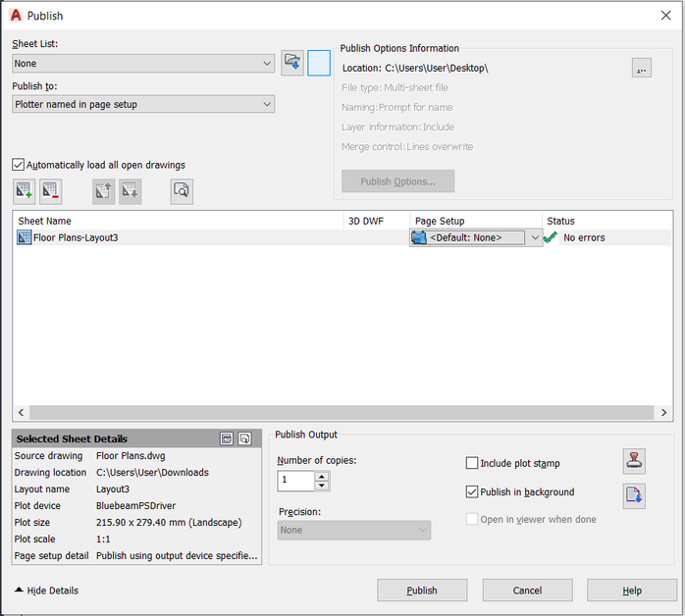Click the Move Sheet Down icon
This screenshot has height=616, width=685.
tap(131, 191)
